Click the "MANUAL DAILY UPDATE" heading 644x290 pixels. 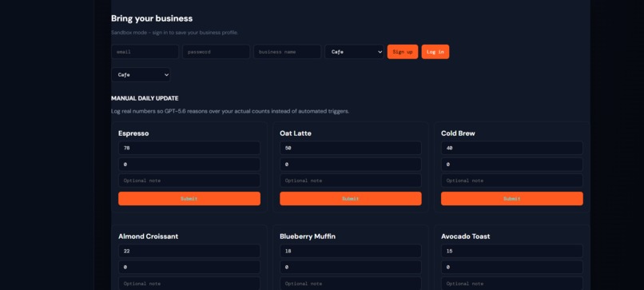[145, 98]
